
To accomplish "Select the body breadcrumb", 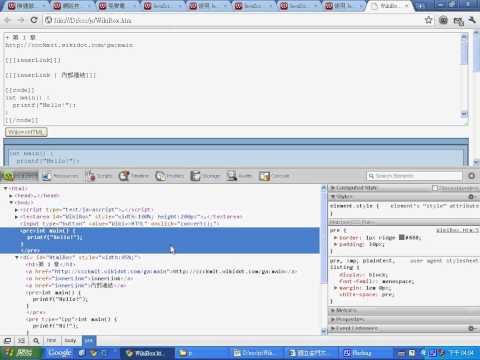I will [x=70, y=340].
